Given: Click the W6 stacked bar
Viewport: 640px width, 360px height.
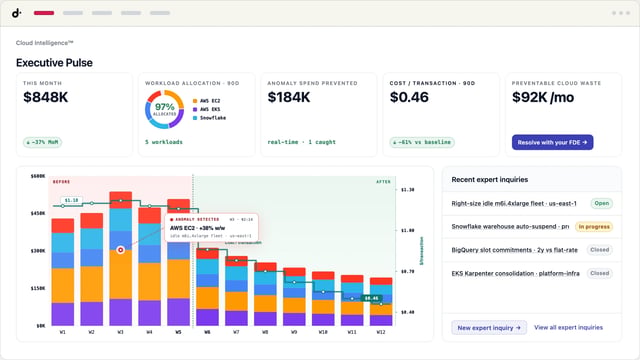Looking at the screenshot, I should (x=207, y=287).
